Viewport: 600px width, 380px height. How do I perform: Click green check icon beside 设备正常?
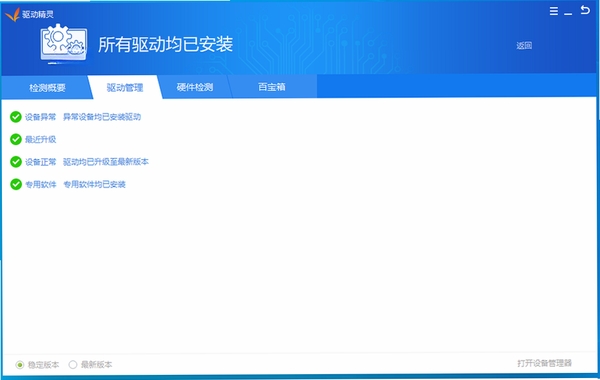click(16, 162)
